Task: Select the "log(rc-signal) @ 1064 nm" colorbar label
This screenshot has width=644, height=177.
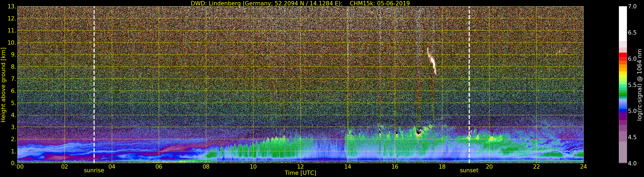Action: (639, 85)
